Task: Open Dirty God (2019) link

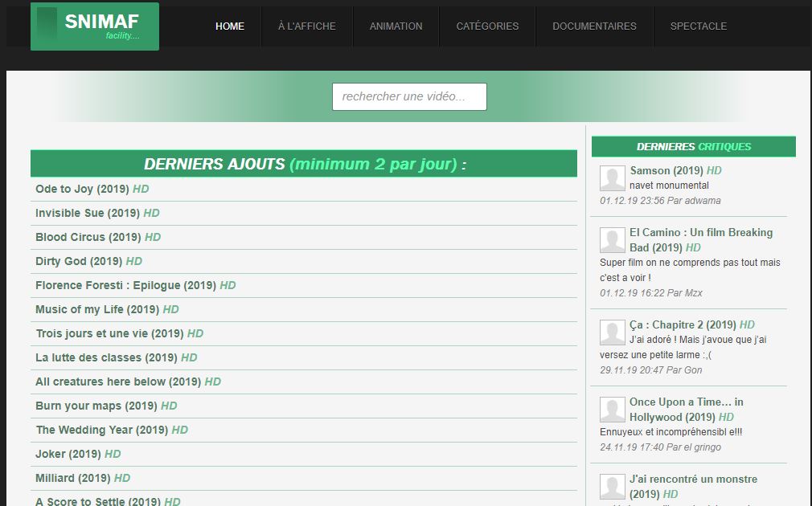Action: tap(88, 261)
